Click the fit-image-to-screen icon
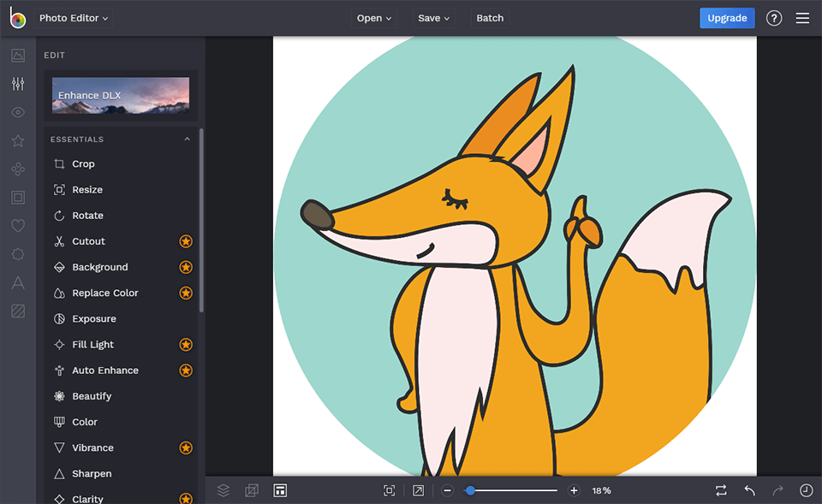This screenshot has width=822, height=504. coord(389,489)
